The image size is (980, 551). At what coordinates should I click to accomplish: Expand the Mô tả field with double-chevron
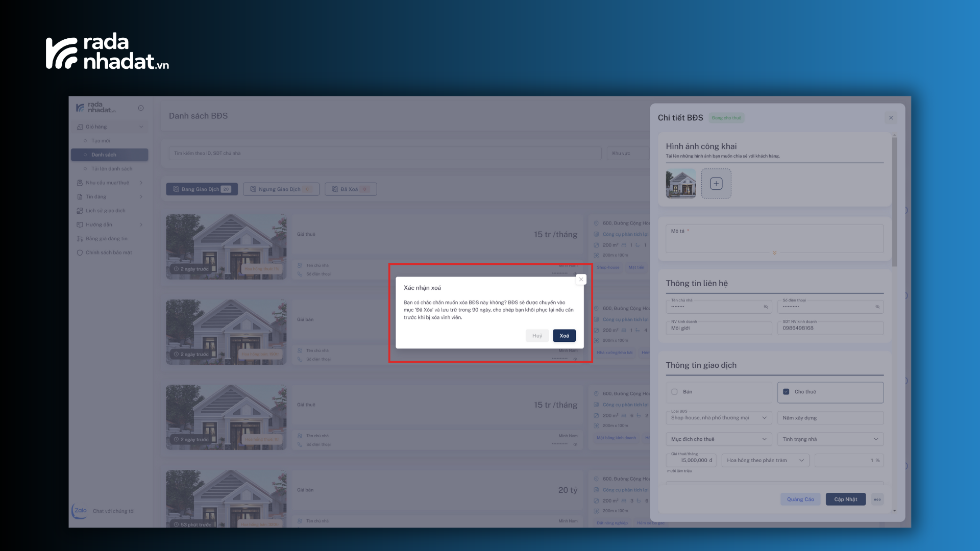774,253
